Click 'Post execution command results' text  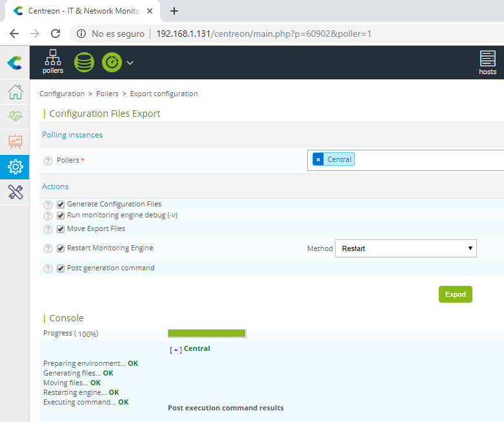coord(226,408)
